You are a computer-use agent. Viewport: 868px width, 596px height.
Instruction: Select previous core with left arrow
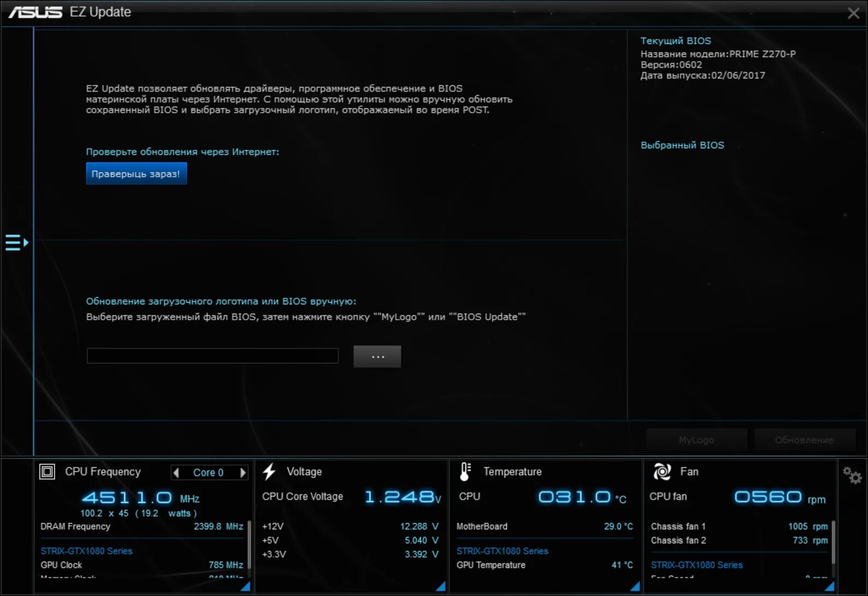point(176,472)
